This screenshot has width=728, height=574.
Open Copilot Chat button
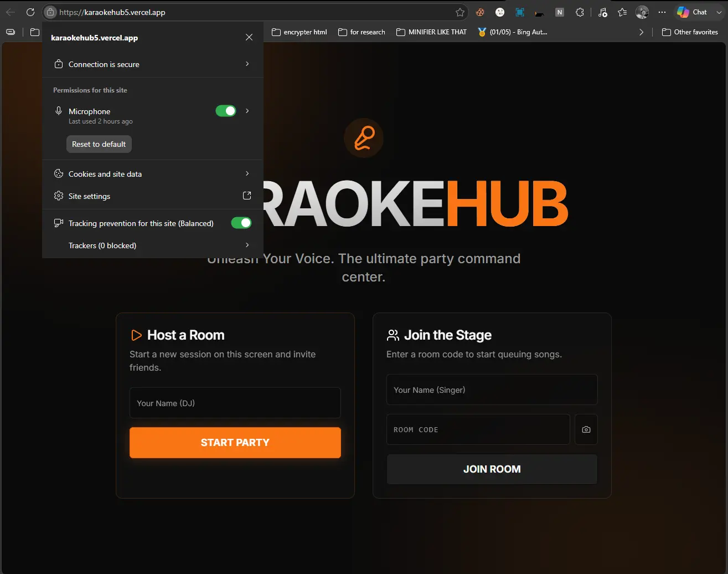(692, 12)
